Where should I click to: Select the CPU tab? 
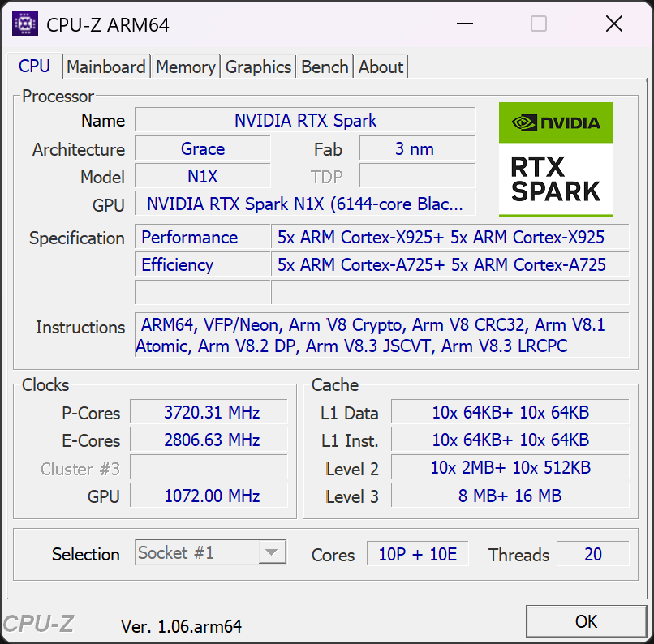coord(35,66)
